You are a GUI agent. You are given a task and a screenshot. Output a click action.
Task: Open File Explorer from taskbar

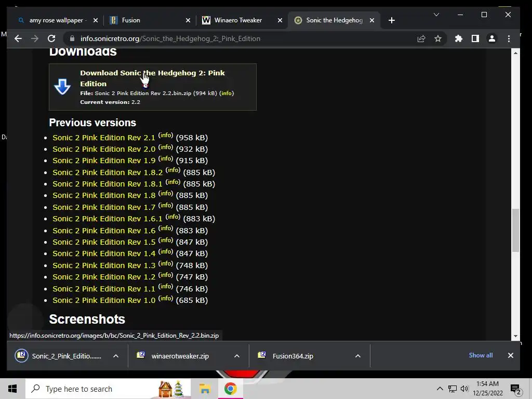(205, 389)
